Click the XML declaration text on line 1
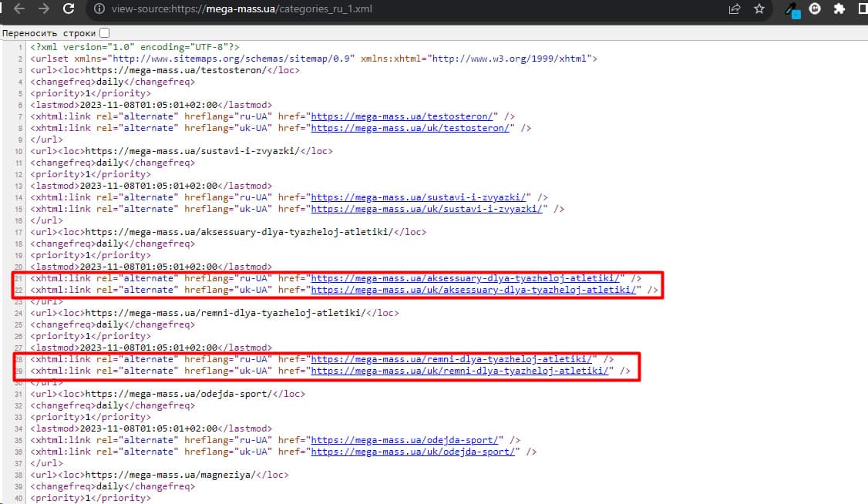The image size is (868, 504). click(135, 47)
